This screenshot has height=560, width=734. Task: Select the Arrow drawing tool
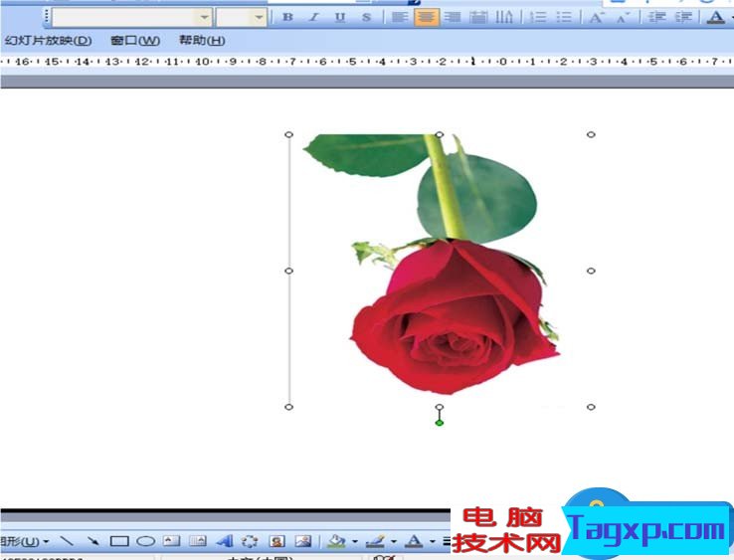93,542
